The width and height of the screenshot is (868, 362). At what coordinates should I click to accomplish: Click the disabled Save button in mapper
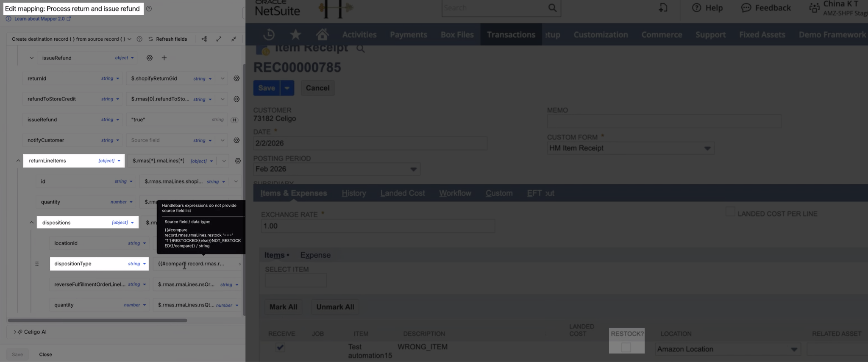17,354
